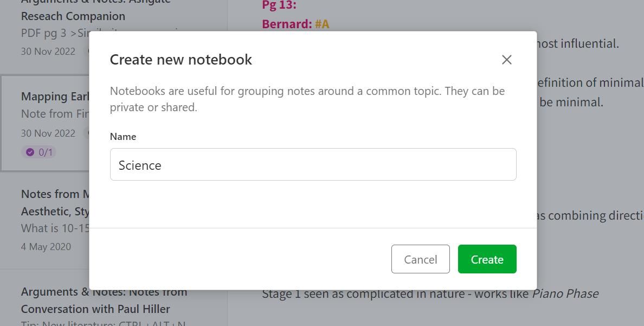This screenshot has height=326, width=644.
Task: Click the notebook Name input field
Action: pos(313,164)
